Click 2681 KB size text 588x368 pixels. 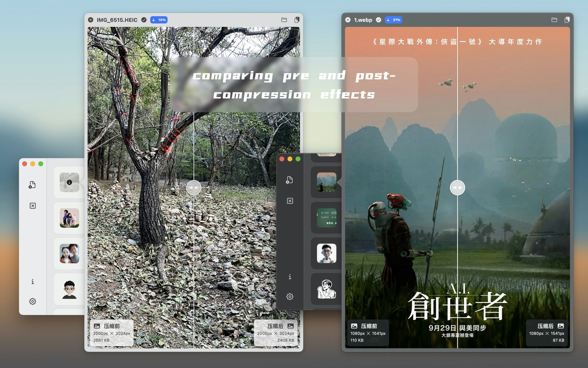(x=101, y=340)
